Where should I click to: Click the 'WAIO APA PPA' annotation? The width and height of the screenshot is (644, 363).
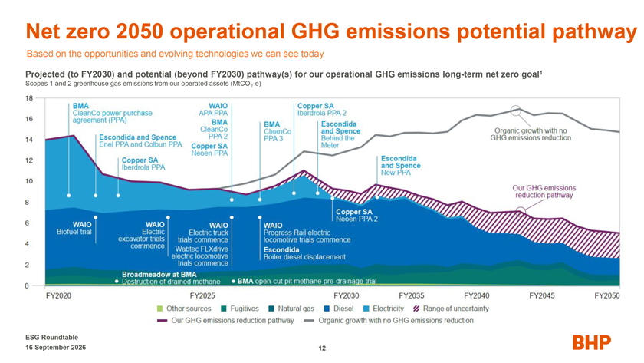click(213, 109)
